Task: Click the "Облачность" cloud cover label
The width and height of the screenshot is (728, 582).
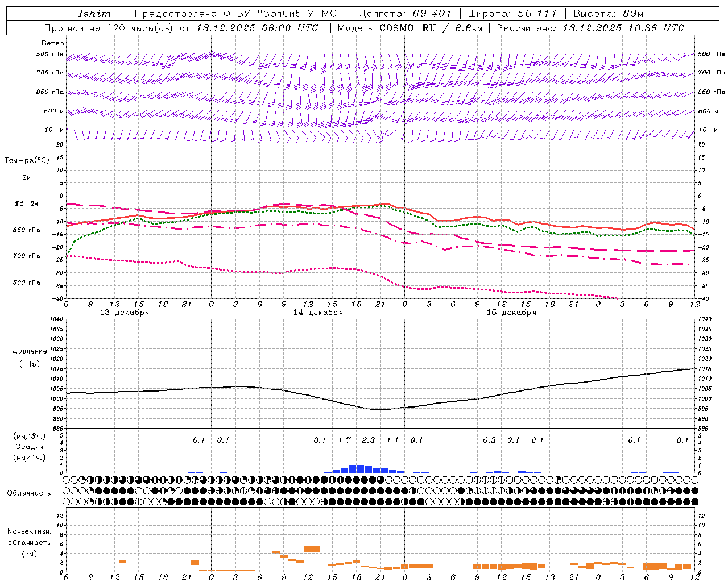Action: [x=29, y=493]
